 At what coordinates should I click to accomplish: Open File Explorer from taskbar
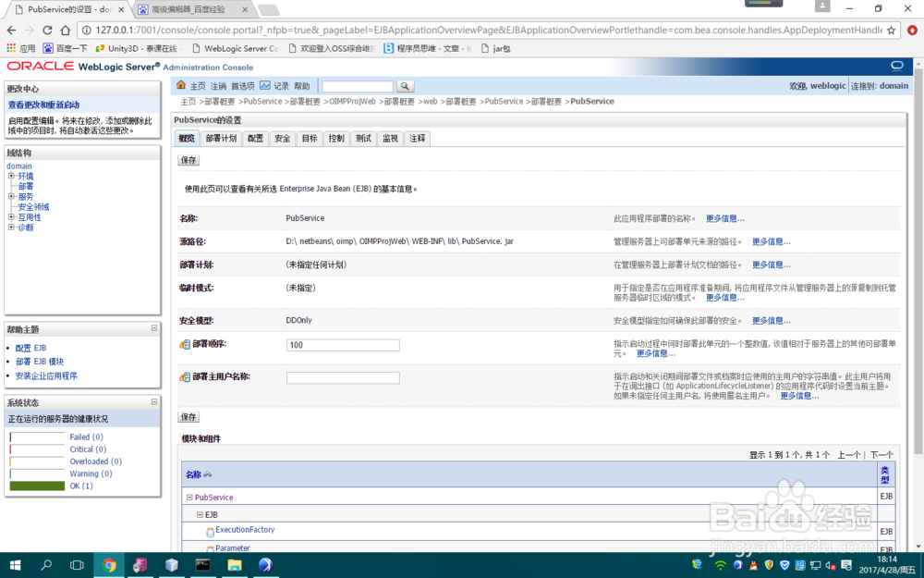(235, 565)
